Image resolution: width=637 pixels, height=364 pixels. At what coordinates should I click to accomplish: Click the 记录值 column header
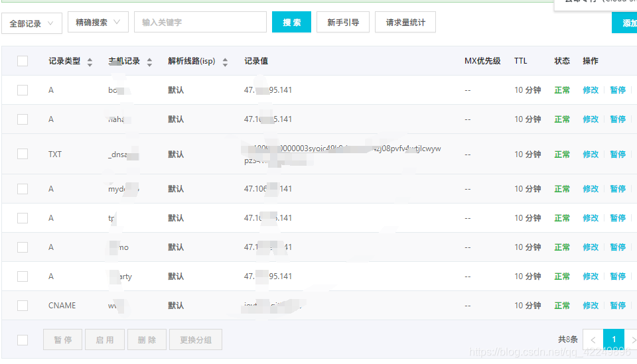[256, 61]
